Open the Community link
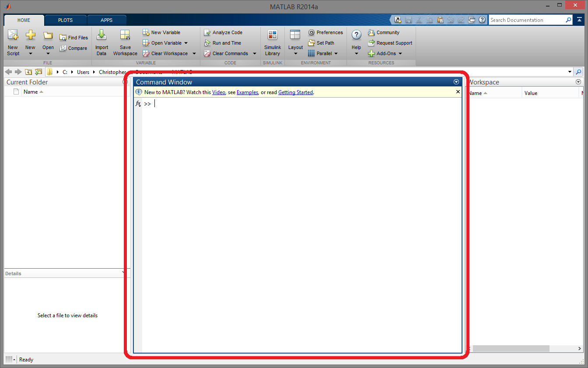The image size is (588, 368). [384, 32]
